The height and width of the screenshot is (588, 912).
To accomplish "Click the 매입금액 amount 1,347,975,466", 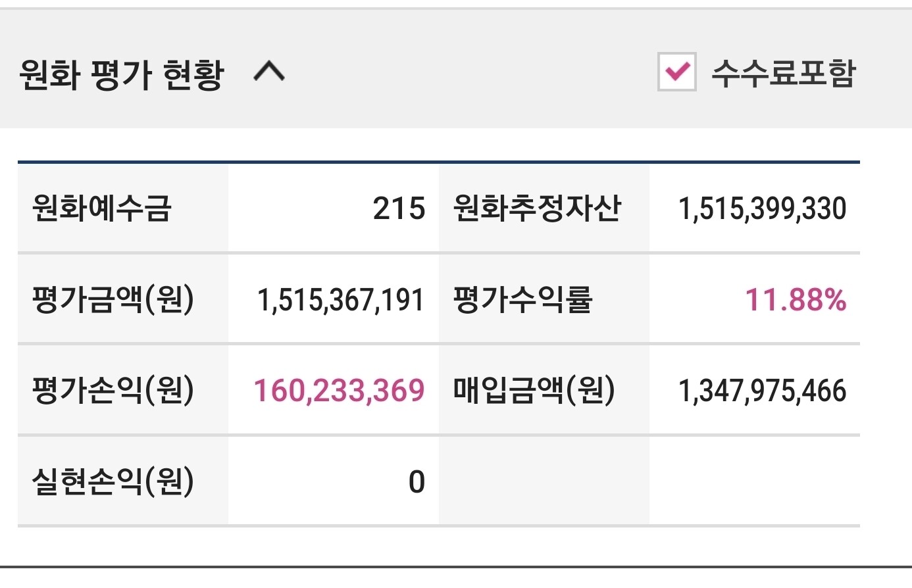I will coord(762,390).
